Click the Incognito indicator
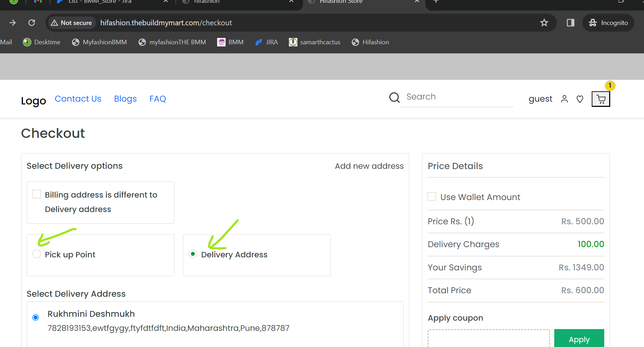 click(608, 23)
